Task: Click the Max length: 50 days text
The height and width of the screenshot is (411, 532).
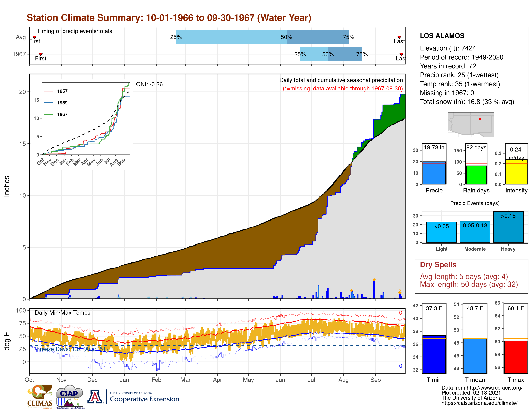Action: pos(469,284)
